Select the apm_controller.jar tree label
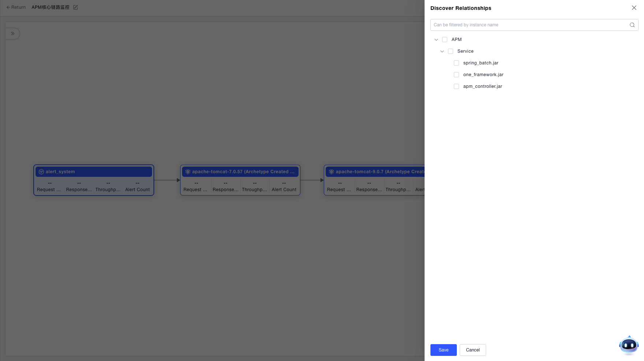 [482, 86]
